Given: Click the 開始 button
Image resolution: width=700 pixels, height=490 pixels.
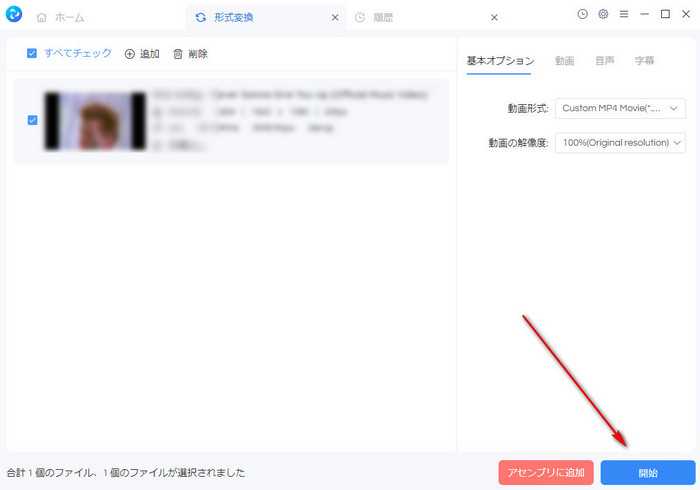Looking at the screenshot, I should 648,473.
